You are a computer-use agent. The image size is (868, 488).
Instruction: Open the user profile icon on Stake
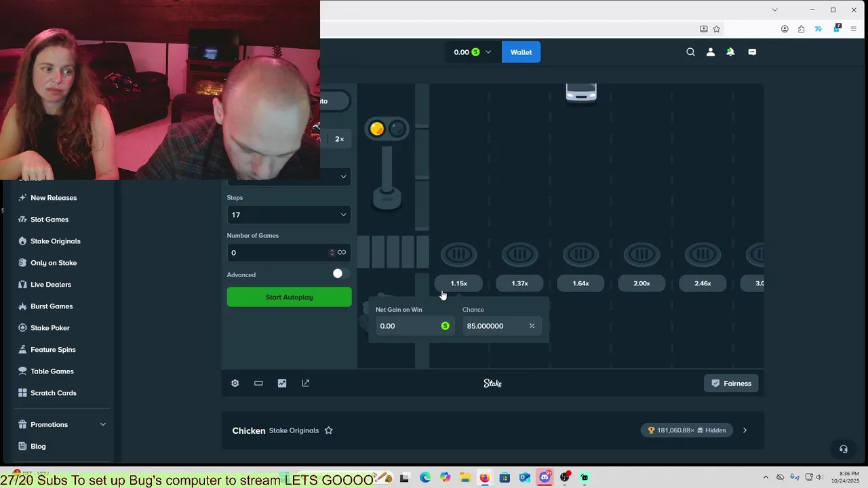coord(711,52)
